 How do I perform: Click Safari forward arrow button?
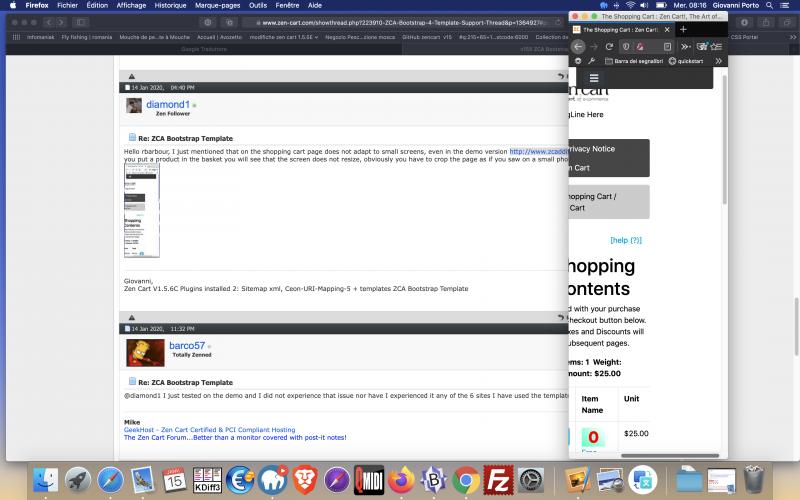pyautogui.click(x=61, y=22)
